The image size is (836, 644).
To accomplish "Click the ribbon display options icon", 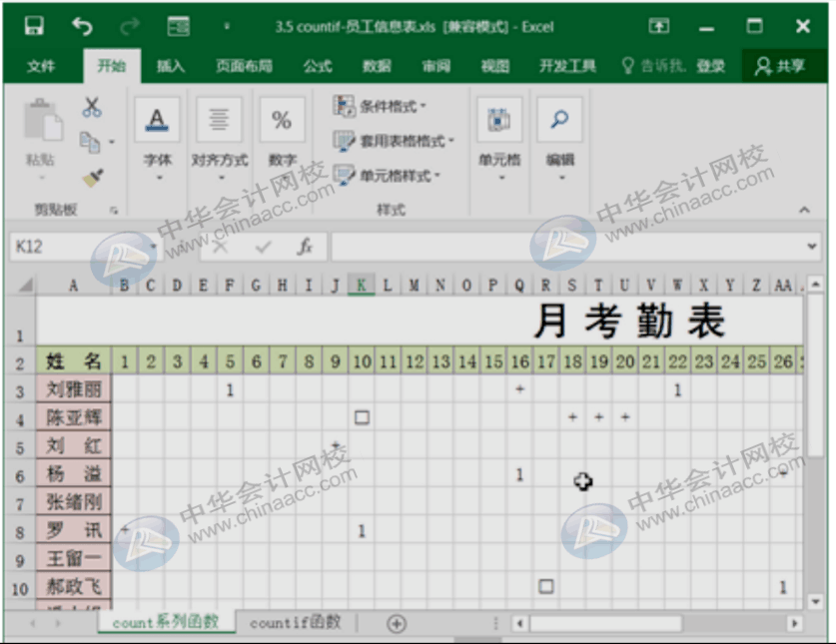I will click(x=659, y=26).
